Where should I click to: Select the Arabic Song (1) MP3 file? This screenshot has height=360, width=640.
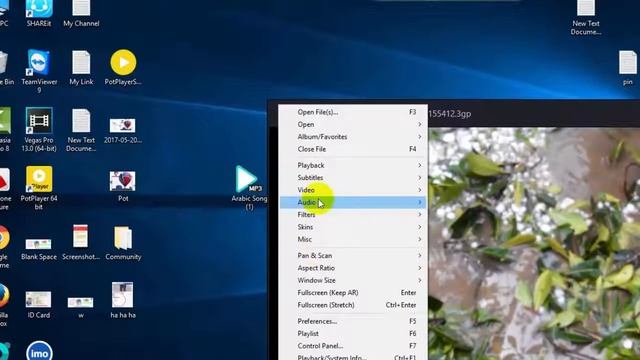pyautogui.click(x=249, y=188)
